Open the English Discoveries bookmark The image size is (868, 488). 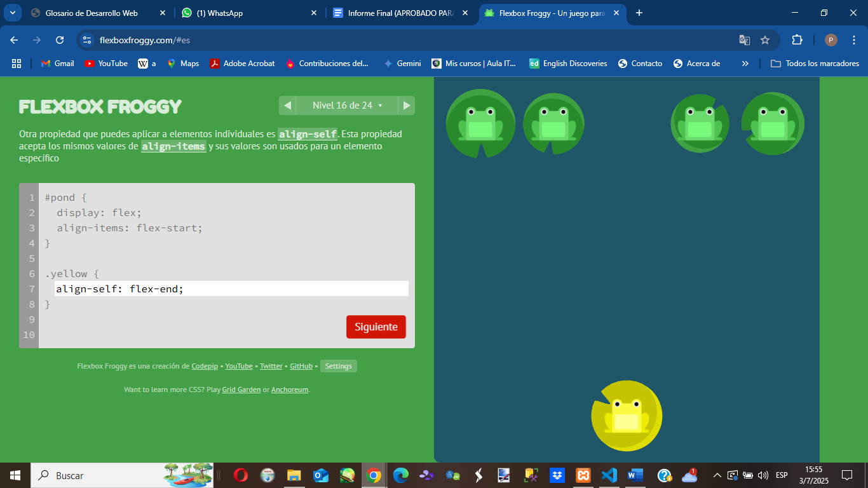click(x=568, y=64)
